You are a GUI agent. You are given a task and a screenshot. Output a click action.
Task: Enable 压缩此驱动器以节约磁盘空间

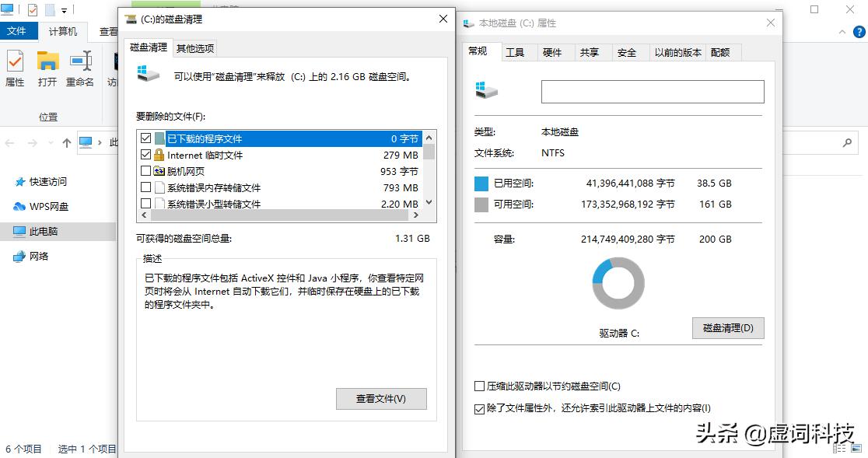coord(478,385)
